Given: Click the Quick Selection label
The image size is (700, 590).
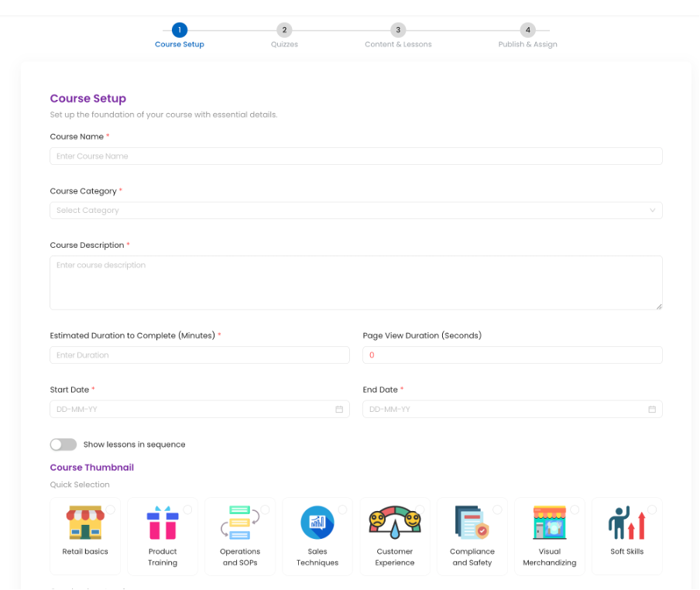Looking at the screenshot, I should [80, 485].
